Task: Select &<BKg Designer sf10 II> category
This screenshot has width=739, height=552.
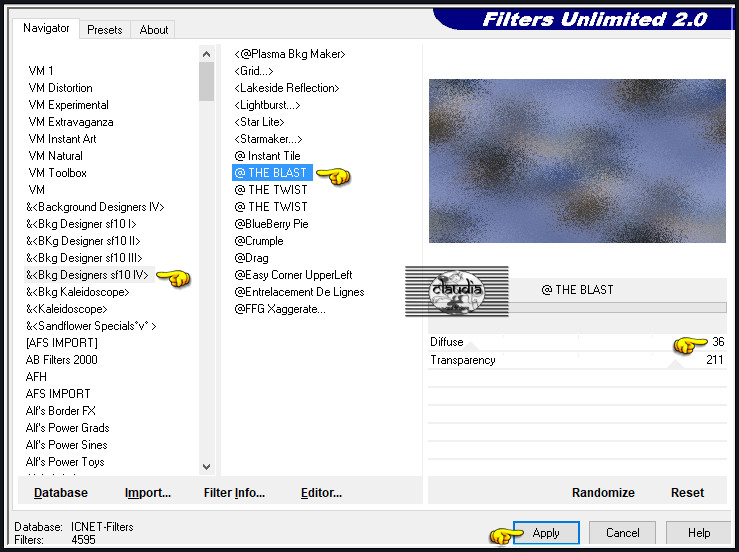Action: [x=83, y=240]
